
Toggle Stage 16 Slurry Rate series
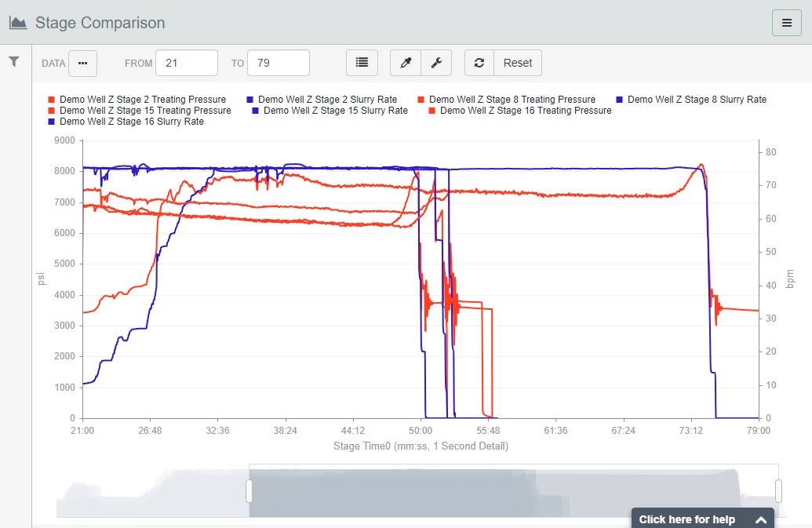click(x=126, y=122)
